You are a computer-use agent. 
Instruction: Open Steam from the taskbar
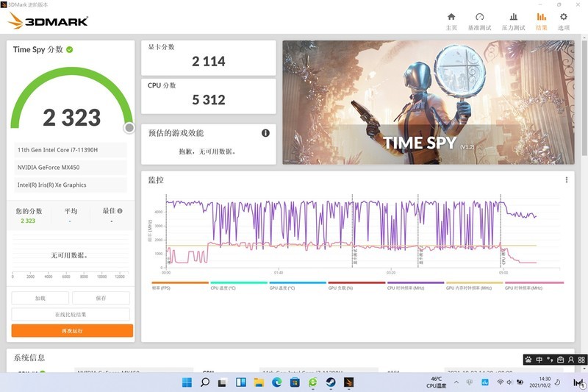331,382
